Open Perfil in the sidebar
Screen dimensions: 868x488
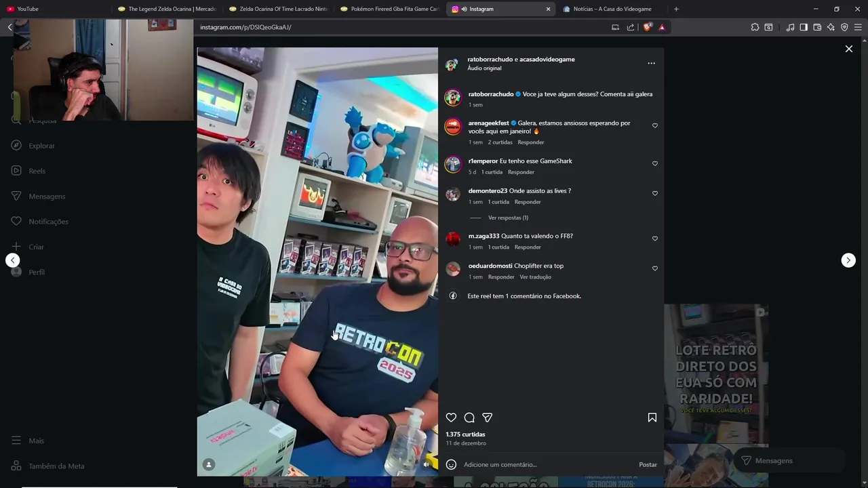pyautogui.click(x=28, y=272)
